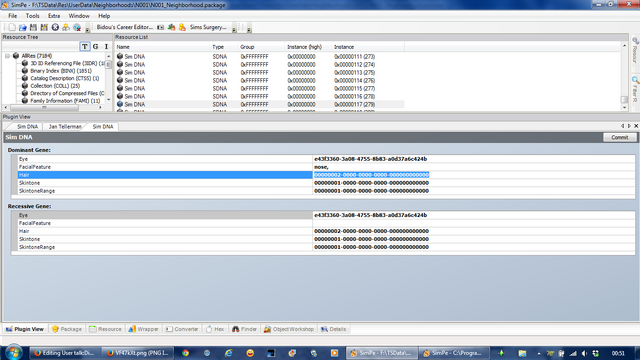Switch to the Wrapper bottom tab
This screenshot has height=360, width=640.
(143, 329)
